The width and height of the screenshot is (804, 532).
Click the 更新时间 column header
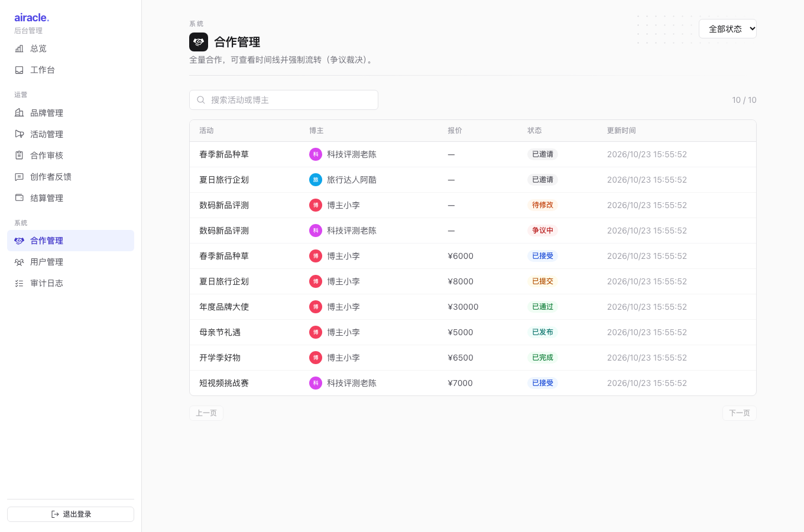coord(621,131)
